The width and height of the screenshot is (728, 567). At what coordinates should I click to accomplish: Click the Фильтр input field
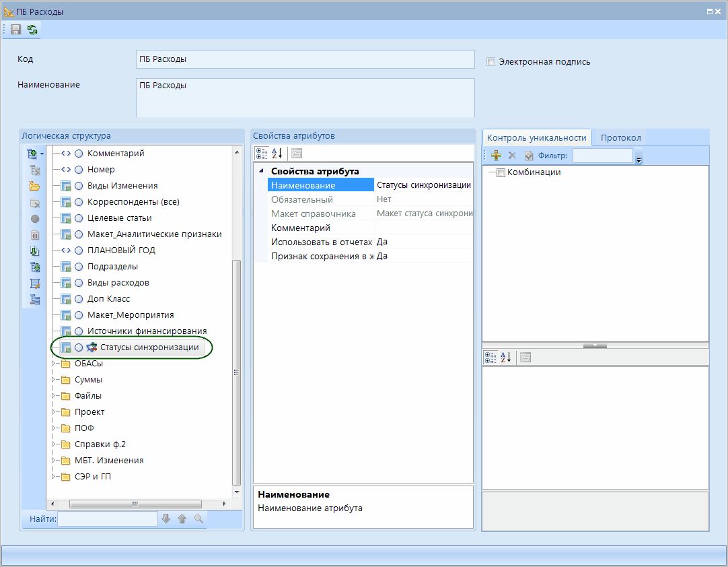click(602, 156)
